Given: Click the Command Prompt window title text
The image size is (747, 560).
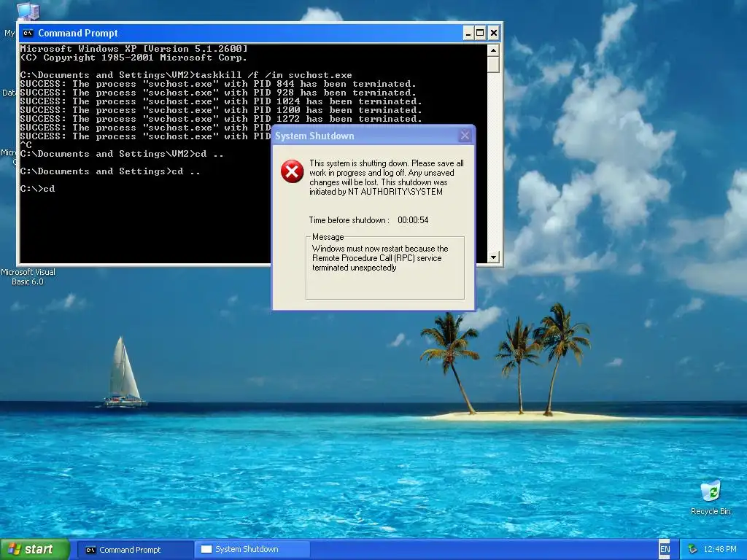Looking at the screenshot, I should click(x=77, y=33).
